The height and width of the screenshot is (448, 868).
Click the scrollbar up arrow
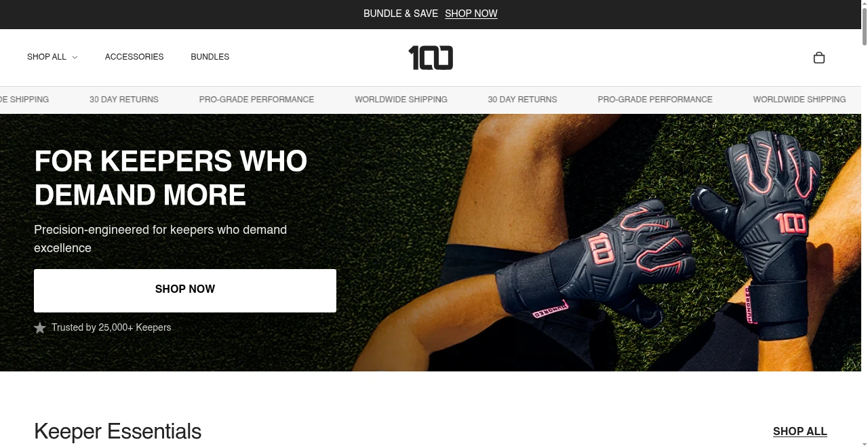(865, 4)
